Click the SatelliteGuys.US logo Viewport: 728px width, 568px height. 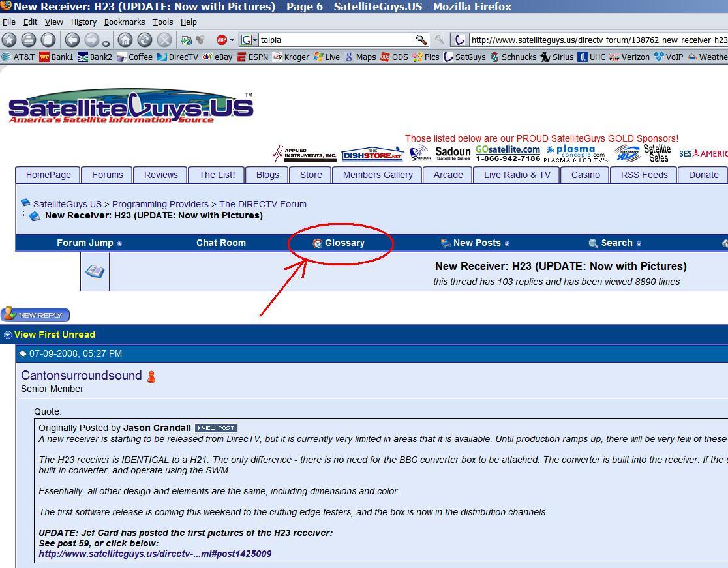coord(131,106)
